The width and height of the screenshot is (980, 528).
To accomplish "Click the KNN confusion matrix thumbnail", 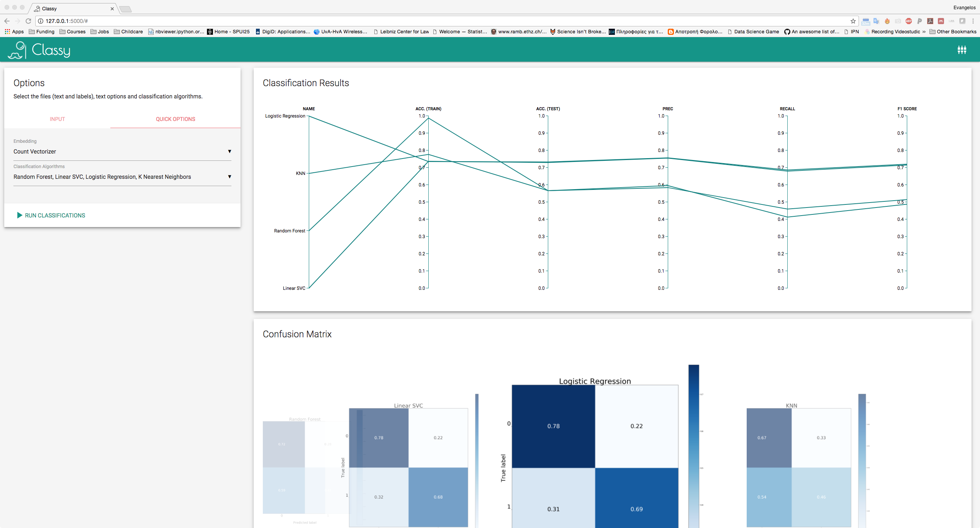I will (798, 467).
